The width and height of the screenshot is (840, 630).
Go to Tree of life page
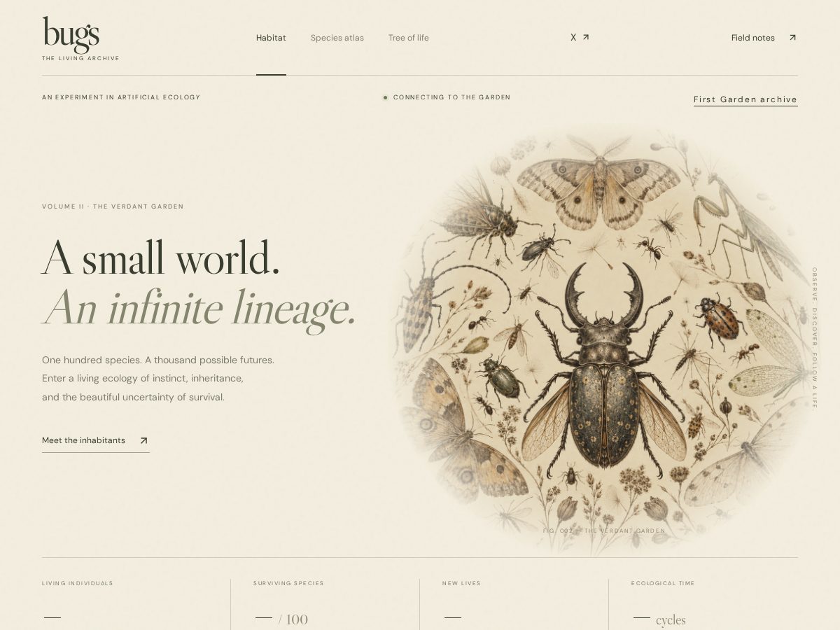coord(409,38)
